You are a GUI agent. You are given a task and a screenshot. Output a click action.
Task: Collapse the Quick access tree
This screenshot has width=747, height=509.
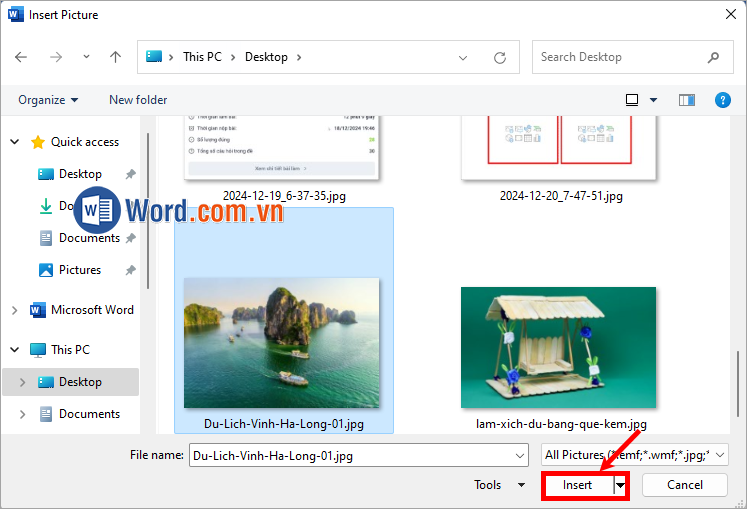(x=15, y=142)
